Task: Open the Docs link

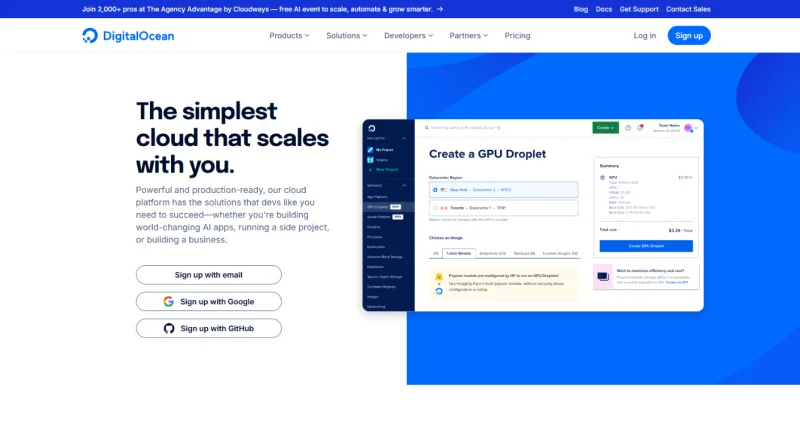Action: [x=604, y=9]
